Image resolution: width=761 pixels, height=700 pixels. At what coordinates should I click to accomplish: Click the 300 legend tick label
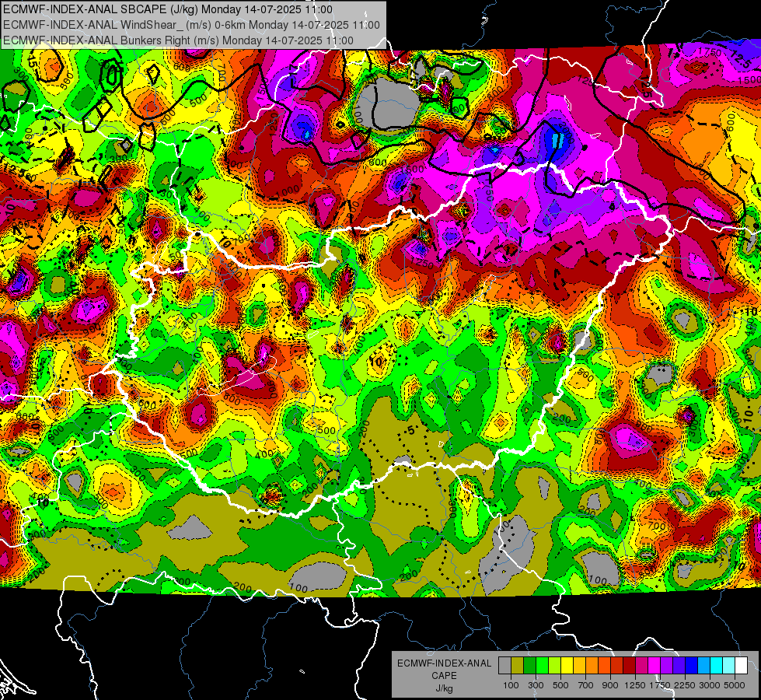point(536,685)
